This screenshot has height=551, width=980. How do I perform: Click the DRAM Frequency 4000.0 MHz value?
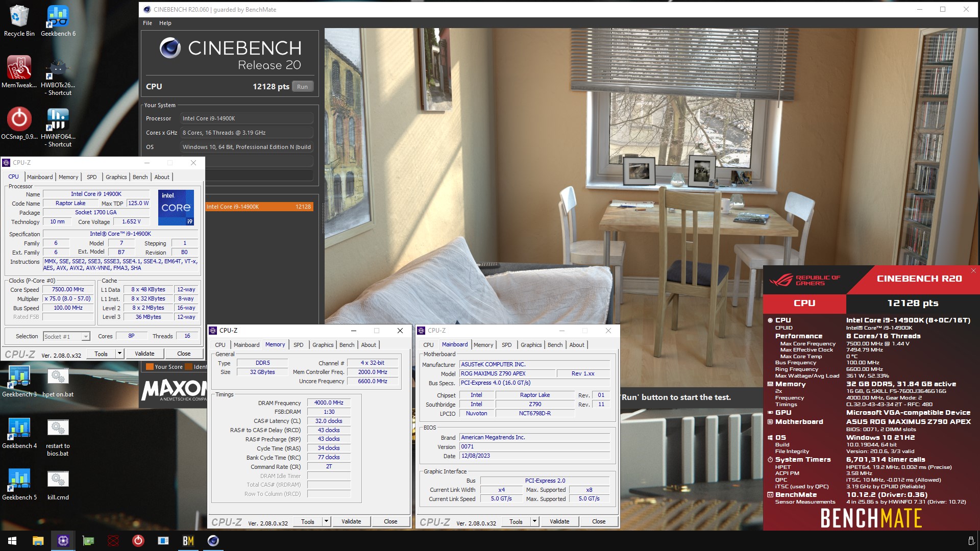click(x=329, y=403)
